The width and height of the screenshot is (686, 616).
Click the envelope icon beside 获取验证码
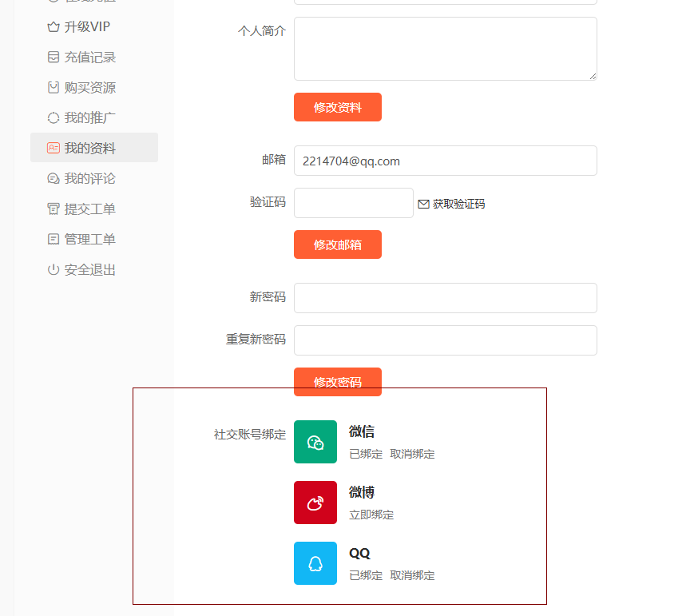coord(423,204)
